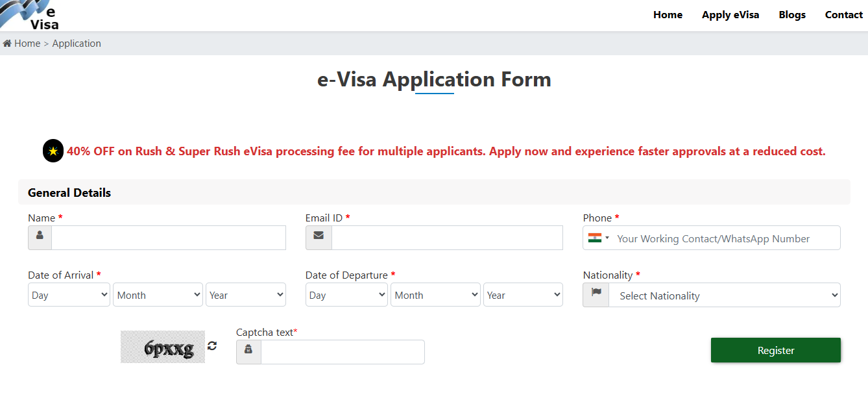The image size is (868, 404).
Task: Go to Apply eVisa menu
Action: point(730,15)
